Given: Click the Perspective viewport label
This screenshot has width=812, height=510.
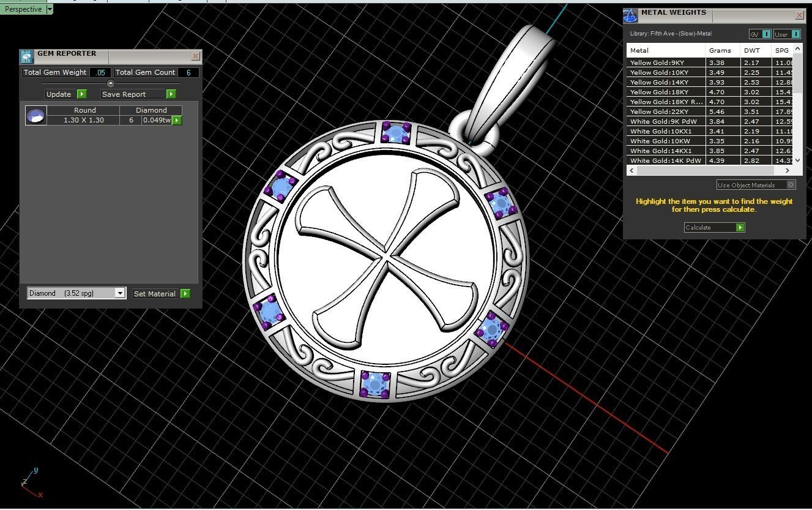Looking at the screenshot, I should click(x=23, y=9).
